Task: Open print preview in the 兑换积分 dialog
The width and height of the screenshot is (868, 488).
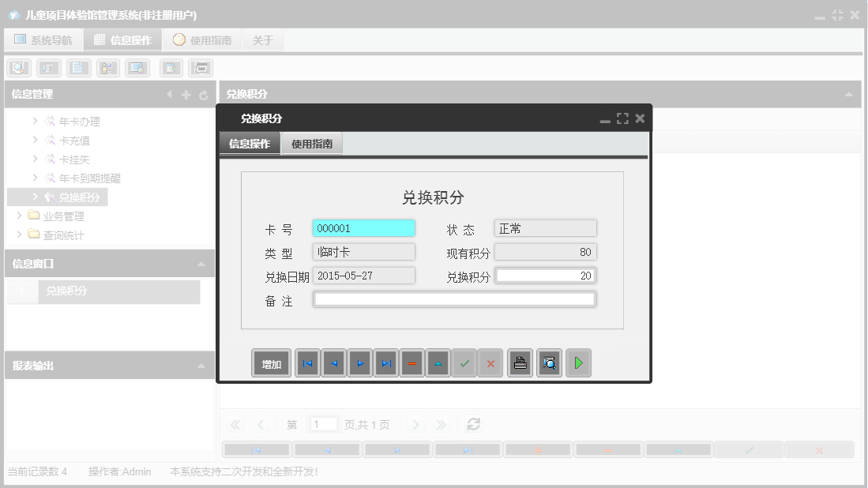Action: [x=549, y=362]
